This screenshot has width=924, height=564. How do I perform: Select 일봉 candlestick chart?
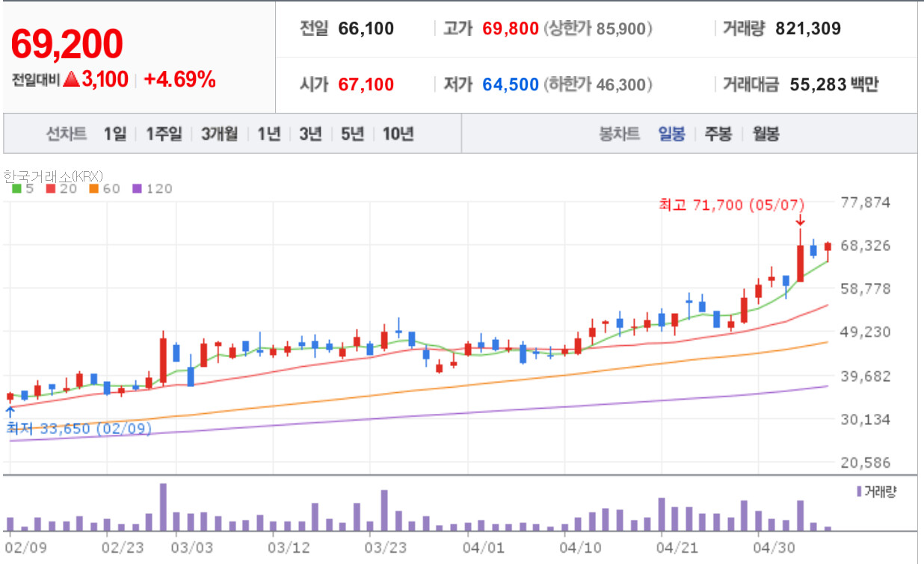pos(671,134)
